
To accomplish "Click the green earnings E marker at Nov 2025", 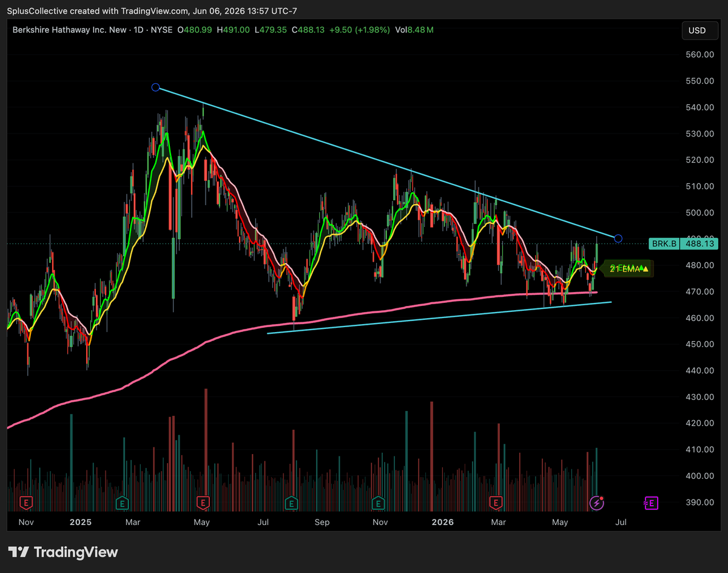I will tap(379, 503).
